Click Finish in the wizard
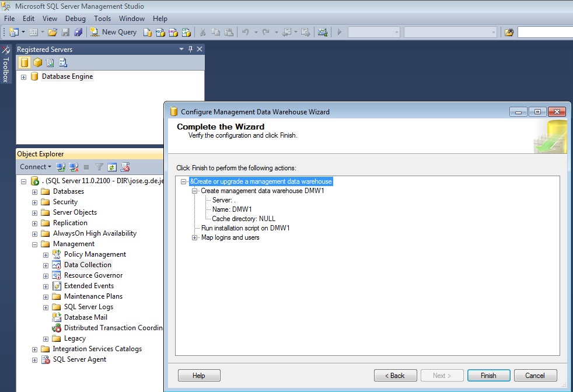 (x=488, y=376)
